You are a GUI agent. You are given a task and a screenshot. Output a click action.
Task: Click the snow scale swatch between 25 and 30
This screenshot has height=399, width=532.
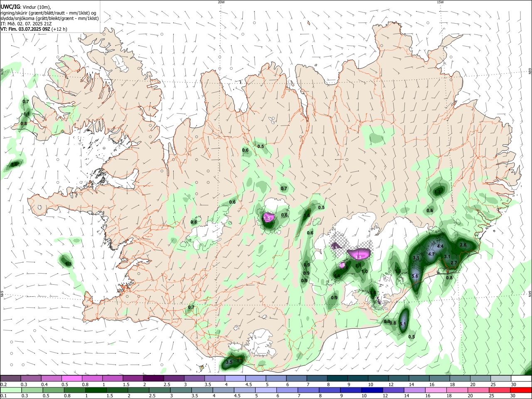(501, 379)
